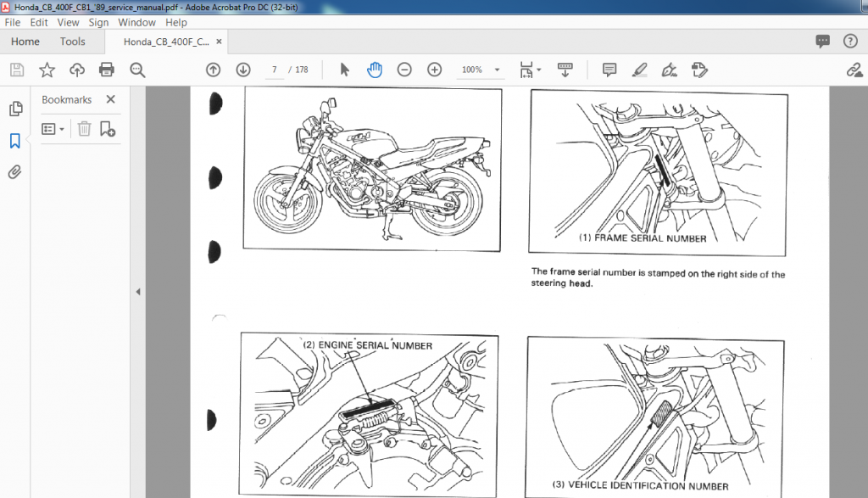Click the Frame Serial Number caption
This screenshot has width=868, height=498.
pos(643,238)
